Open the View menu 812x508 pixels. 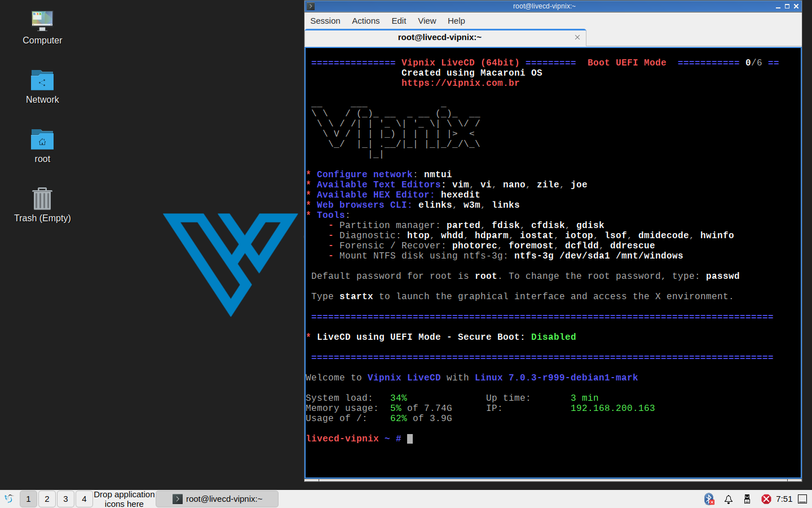(427, 21)
